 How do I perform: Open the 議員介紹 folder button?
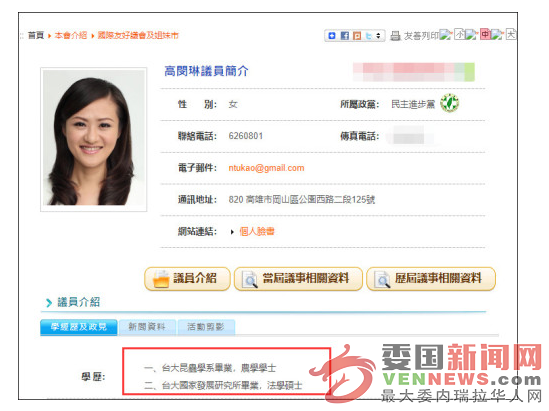click(187, 279)
